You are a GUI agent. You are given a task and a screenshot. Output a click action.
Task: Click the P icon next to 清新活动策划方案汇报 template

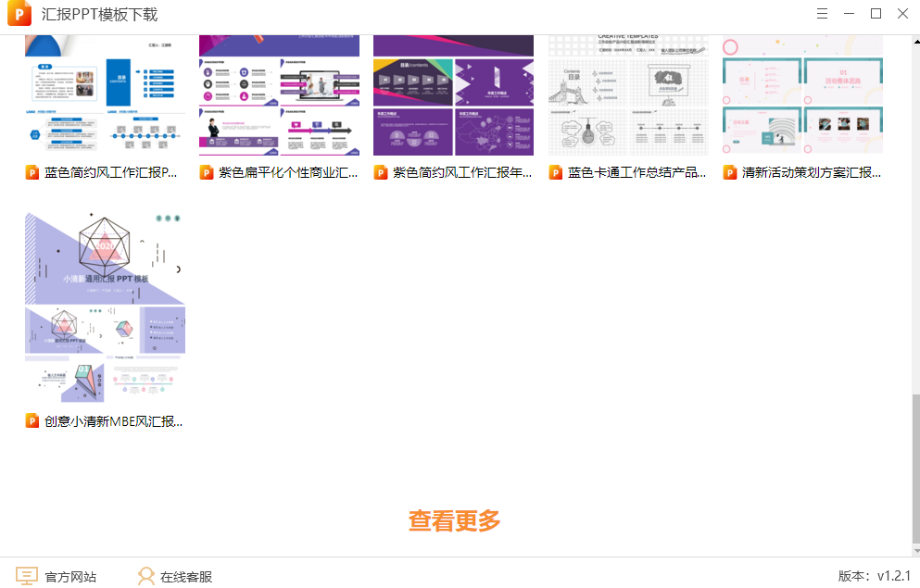pyautogui.click(x=729, y=172)
